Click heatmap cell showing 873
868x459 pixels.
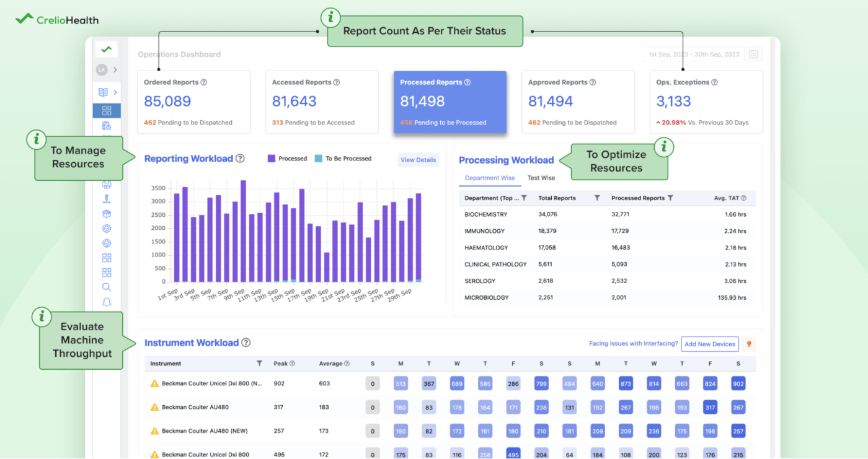626,383
